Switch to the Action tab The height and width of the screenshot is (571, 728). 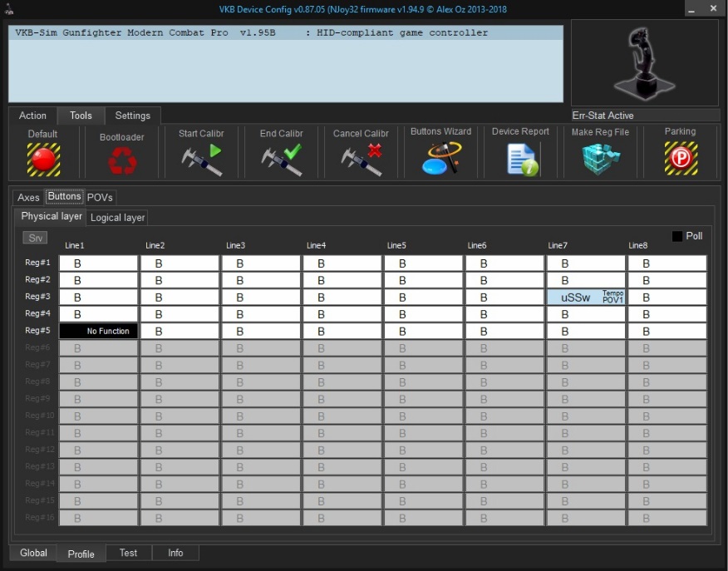pyautogui.click(x=33, y=116)
